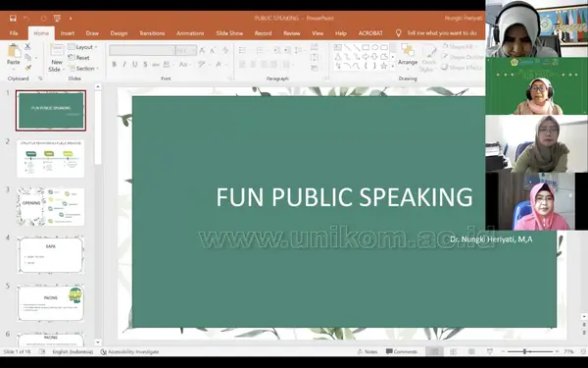This screenshot has width=588, height=368.
Task: Select the Rectangle shape in shapes gallery
Action: pyautogui.click(x=366, y=47)
